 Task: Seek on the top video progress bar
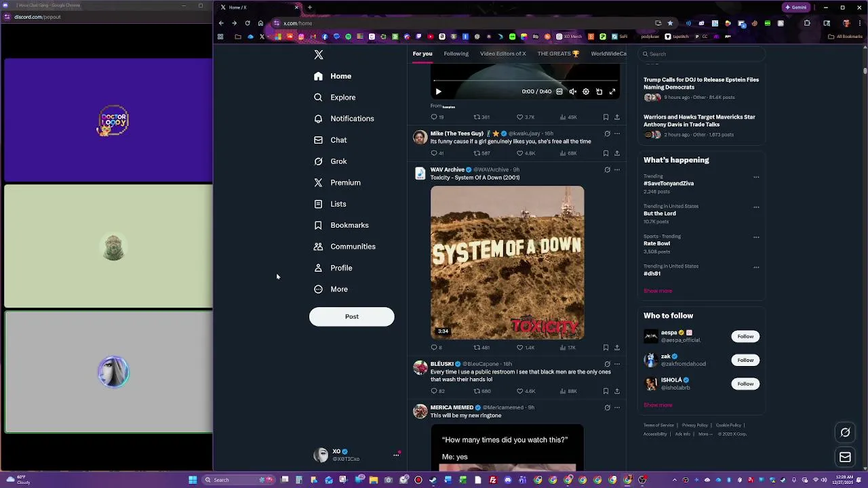[525, 82]
